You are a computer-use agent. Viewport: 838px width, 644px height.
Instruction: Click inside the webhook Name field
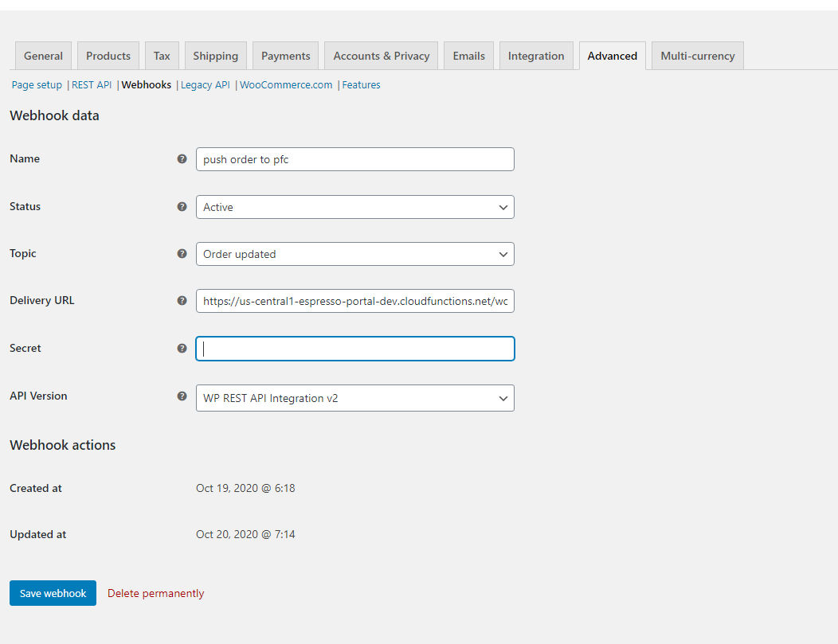point(354,158)
